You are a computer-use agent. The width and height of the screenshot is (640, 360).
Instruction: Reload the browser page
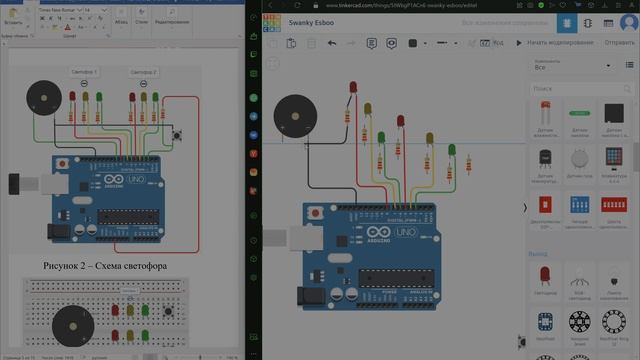[298, 5]
